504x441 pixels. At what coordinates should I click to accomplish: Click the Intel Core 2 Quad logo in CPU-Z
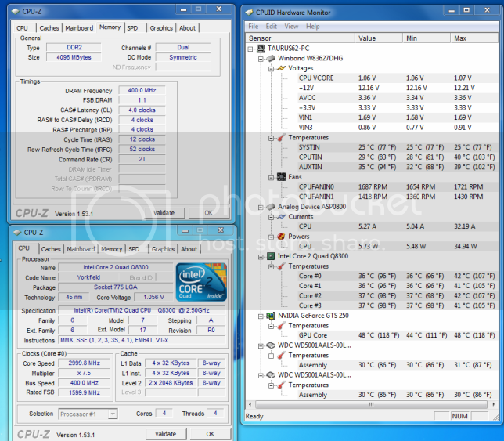(x=201, y=282)
